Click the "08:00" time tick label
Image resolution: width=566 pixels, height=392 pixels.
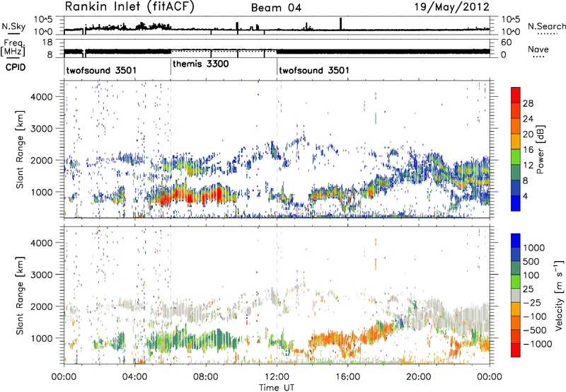tap(206, 377)
